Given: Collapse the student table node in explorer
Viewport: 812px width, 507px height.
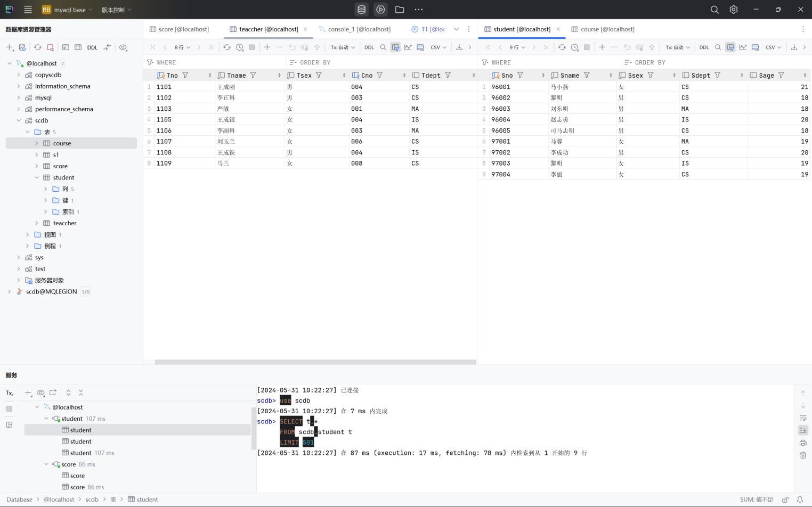Looking at the screenshot, I should (37, 177).
